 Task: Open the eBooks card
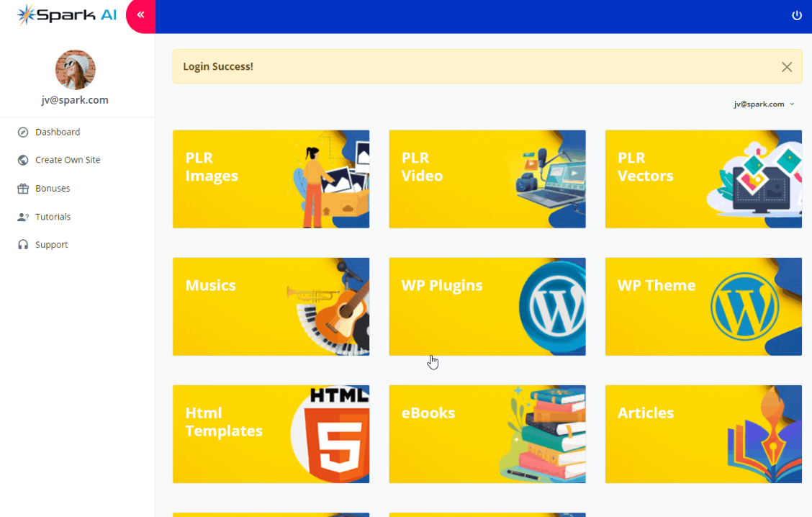(487, 434)
